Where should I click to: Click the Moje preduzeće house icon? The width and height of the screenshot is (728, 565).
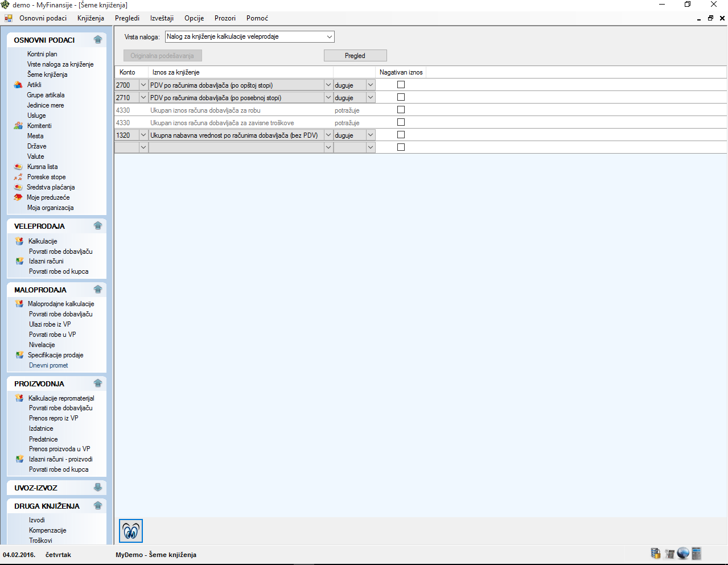coord(18,197)
